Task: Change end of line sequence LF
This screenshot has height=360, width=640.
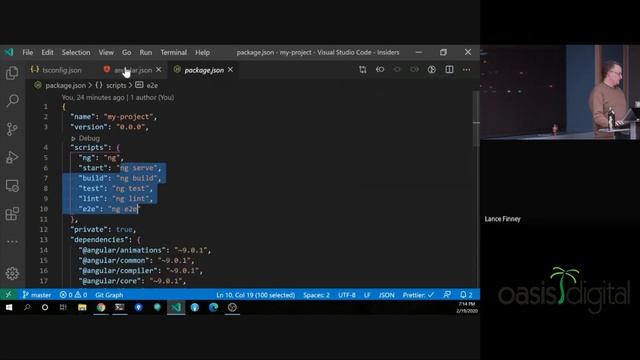Action: (367, 295)
